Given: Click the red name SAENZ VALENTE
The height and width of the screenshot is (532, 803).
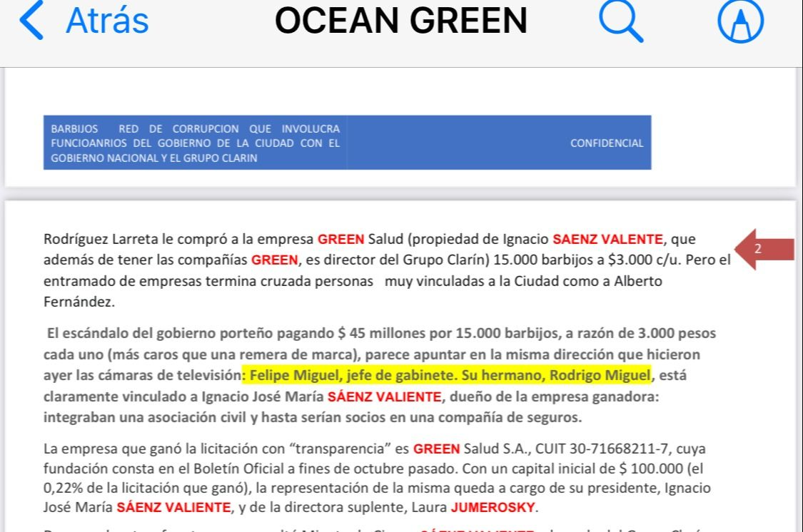Looking at the screenshot, I should (607, 239).
